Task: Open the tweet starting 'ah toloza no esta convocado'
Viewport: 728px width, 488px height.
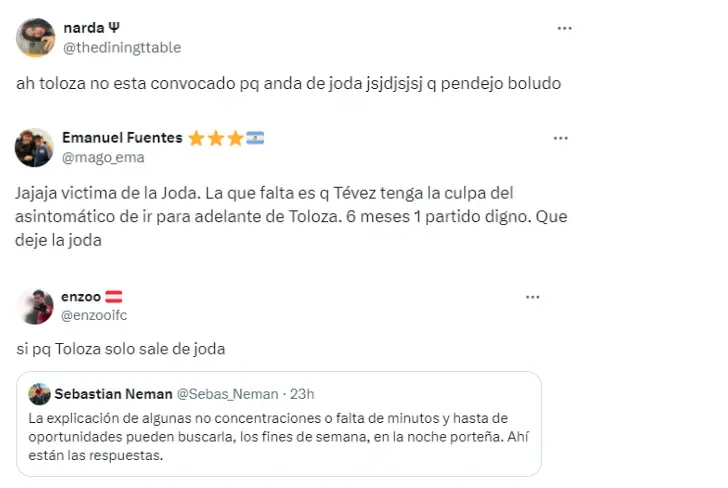Action: 288,84
